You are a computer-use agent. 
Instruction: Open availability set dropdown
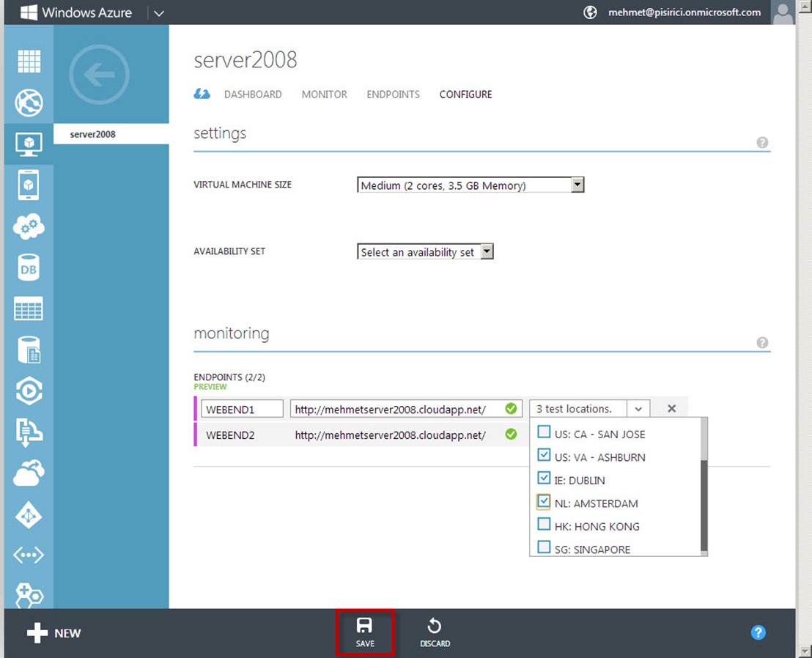click(425, 251)
